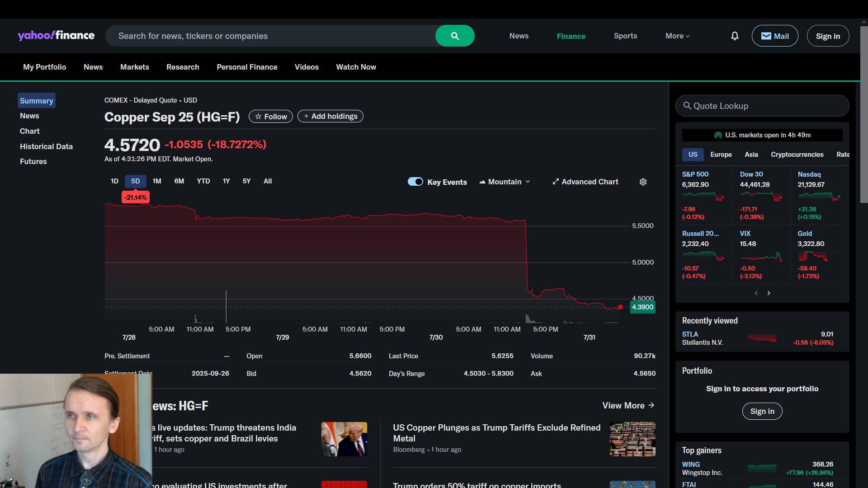Click the green search magnifier button

click(x=455, y=36)
